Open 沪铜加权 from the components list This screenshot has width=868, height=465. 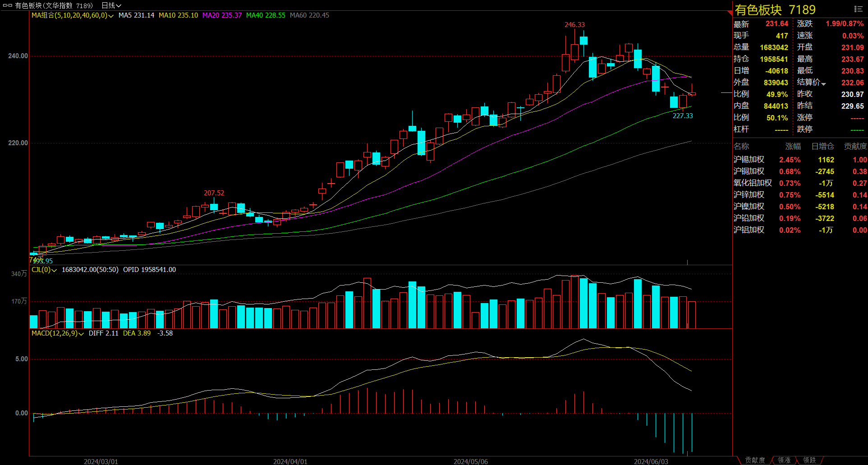749,171
